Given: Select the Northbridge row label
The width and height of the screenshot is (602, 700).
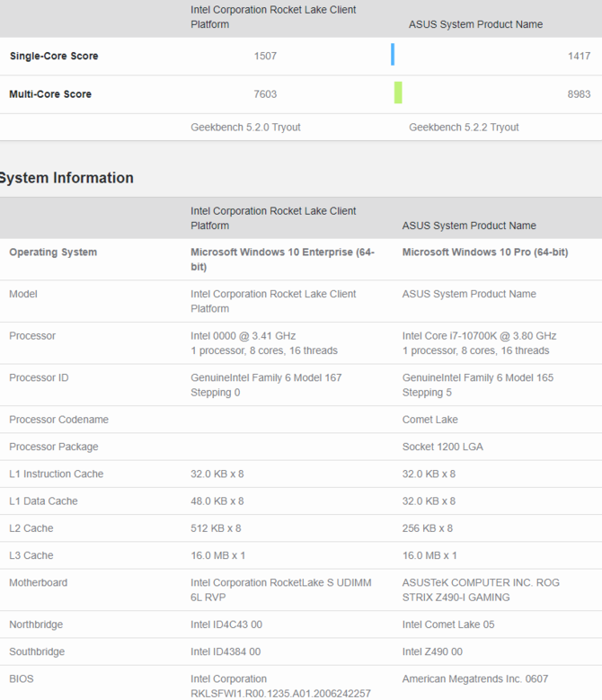Looking at the screenshot, I should point(36,625).
